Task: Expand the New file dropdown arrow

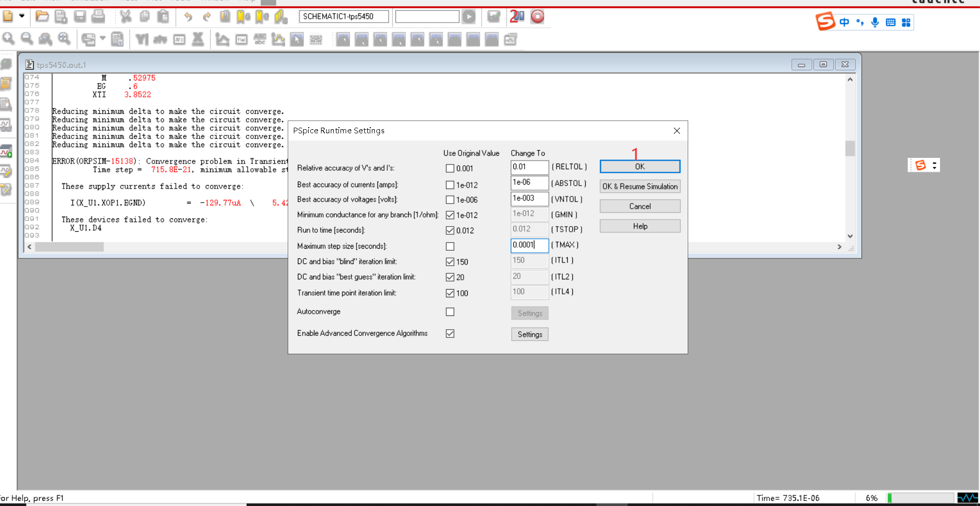Action: coord(22,16)
